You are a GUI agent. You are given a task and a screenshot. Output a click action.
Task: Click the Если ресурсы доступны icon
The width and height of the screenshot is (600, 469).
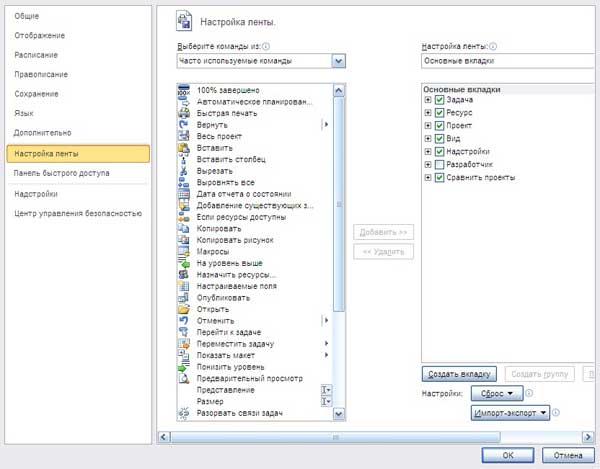click(184, 217)
